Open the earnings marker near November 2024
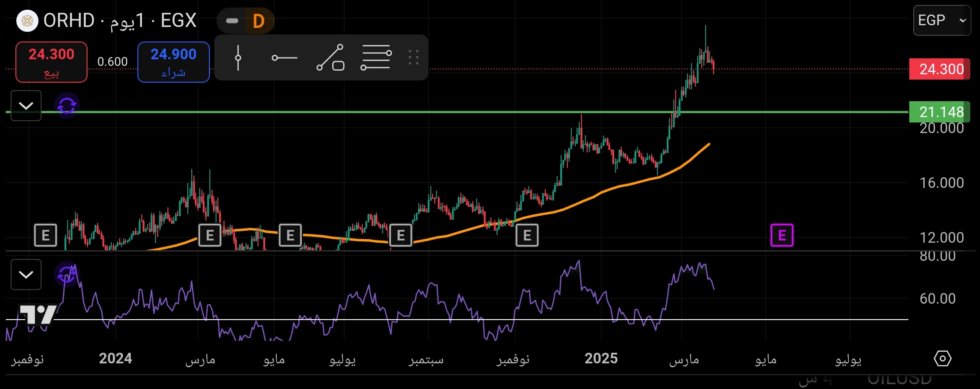980x389 pixels. [527, 235]
